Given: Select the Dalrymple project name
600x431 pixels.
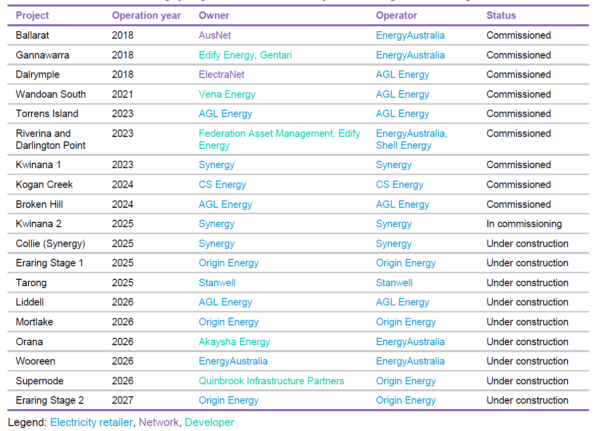Looking at the screenshot, I should pyautogui.click(x=38, y=74).
